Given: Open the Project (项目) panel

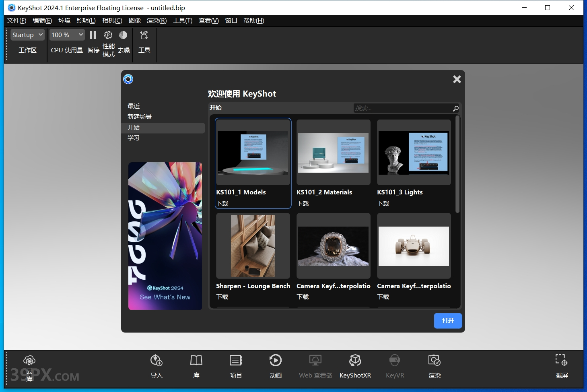Looking at the screenshot, I should tap(236, 365).
